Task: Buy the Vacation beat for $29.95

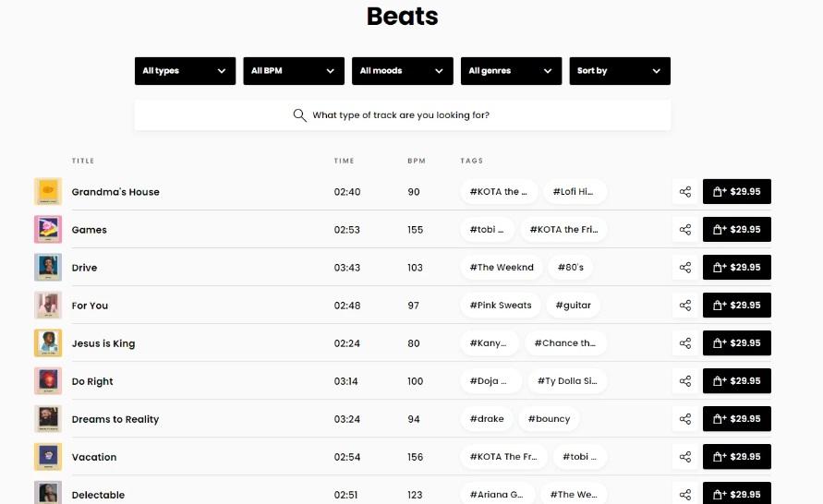Action: coord(737,457)
